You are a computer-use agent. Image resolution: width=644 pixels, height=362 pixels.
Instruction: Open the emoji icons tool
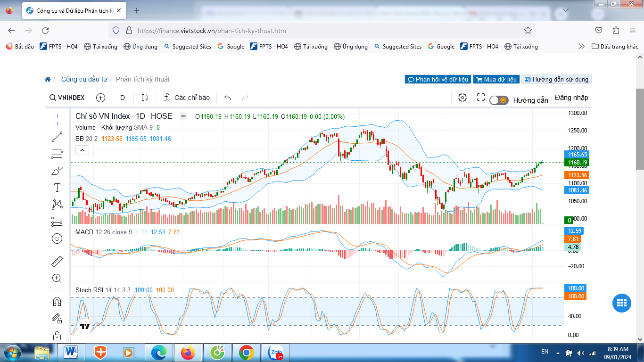(57, 239)
